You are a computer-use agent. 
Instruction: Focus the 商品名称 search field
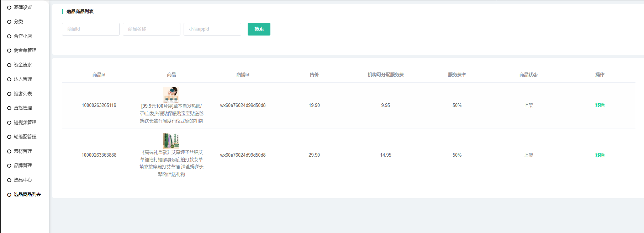click(151, 29)
